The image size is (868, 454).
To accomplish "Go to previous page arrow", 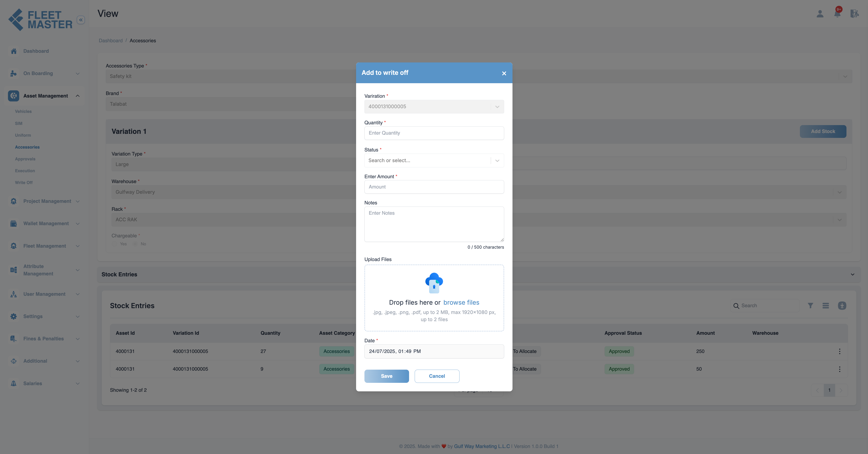I will click(x=817, y=390).
